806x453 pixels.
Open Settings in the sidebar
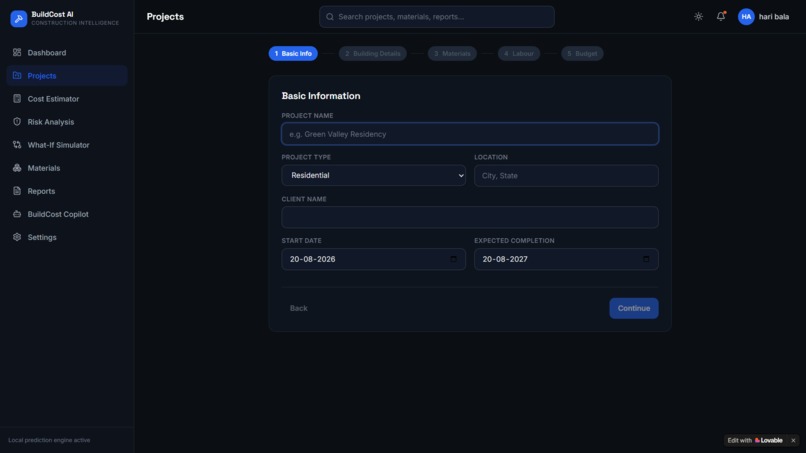click(x=67, y=237)
